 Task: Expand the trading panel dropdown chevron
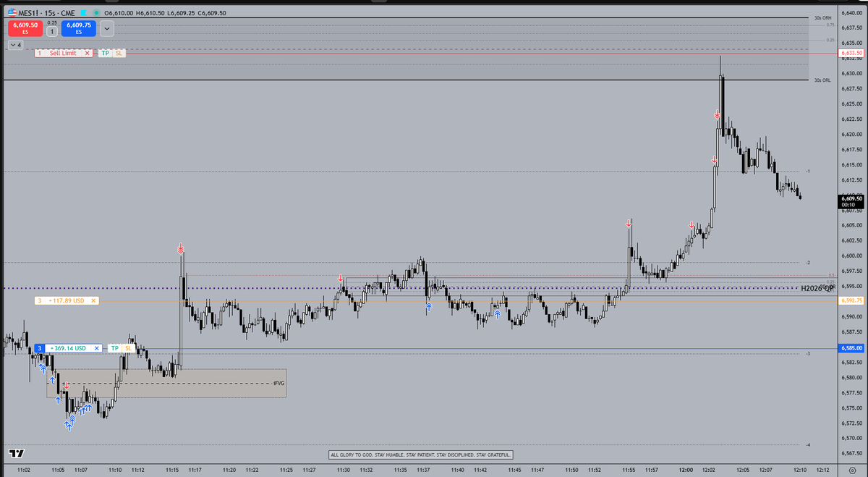click(107, 28)
